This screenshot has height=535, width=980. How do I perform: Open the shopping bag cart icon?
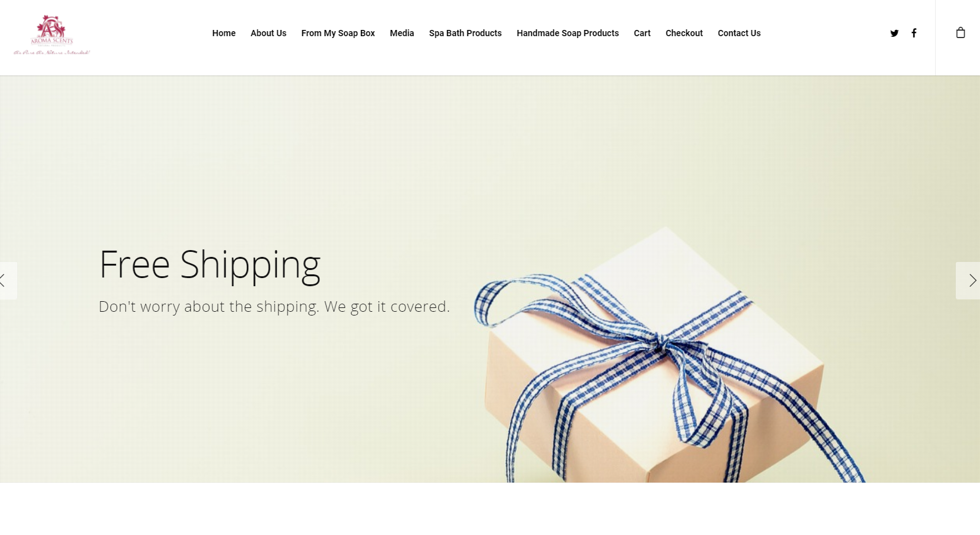(x=961, y=32)
